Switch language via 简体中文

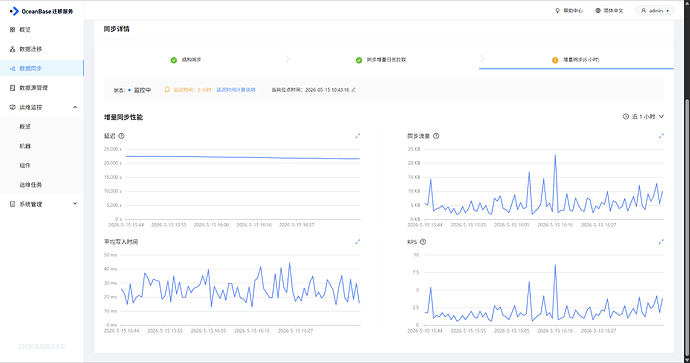tap(613, 11)
